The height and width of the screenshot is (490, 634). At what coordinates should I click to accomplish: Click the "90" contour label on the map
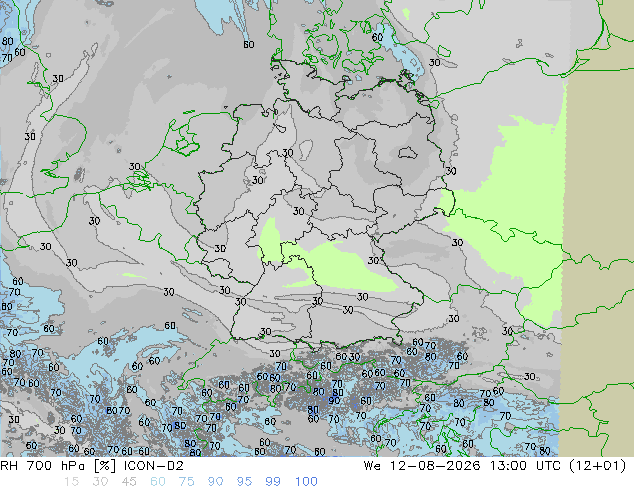pyautogui.click(x=334, y=401)
